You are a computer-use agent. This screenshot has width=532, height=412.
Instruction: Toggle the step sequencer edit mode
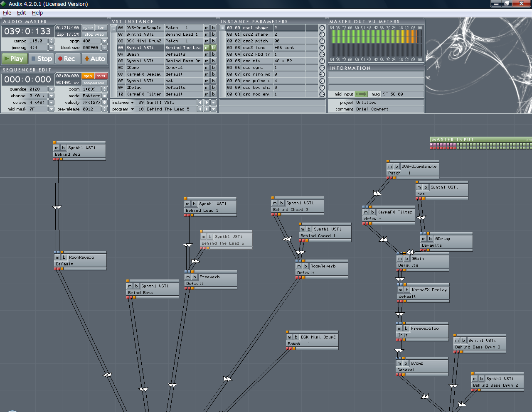click(x=88, y=76)
